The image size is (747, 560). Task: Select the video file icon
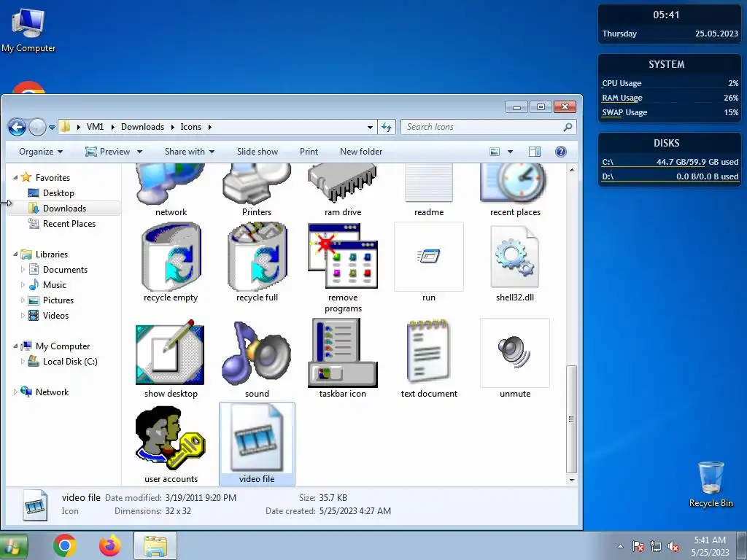coord(257,444)
